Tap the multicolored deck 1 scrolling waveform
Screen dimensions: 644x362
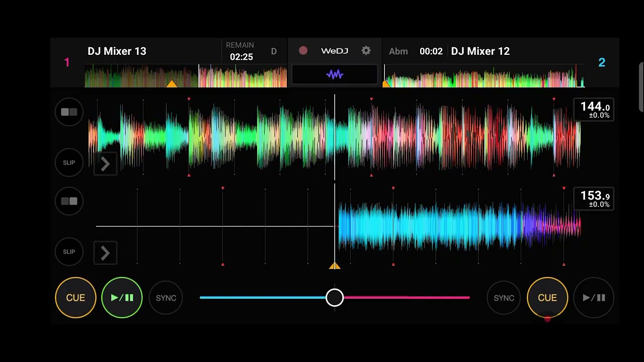pyautogui.click(x=335, y=137)
